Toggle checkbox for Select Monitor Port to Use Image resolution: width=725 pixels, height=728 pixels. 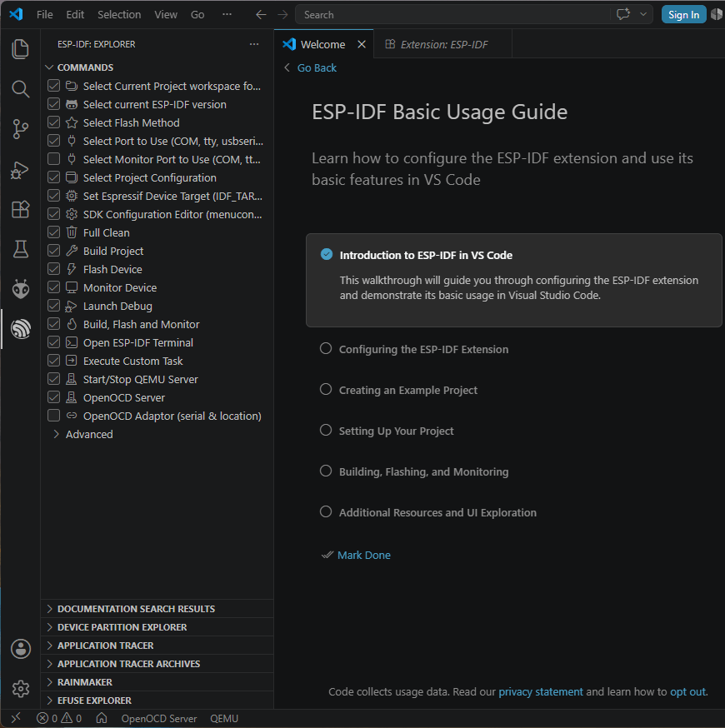[54, 159]
